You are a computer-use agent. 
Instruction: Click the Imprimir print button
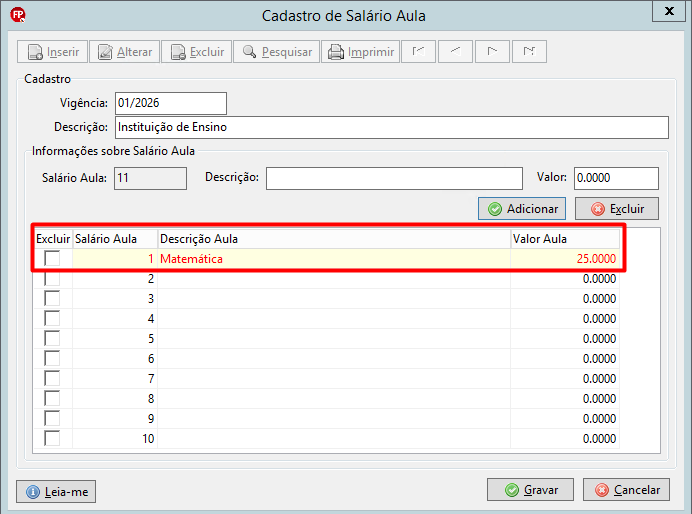361,52
